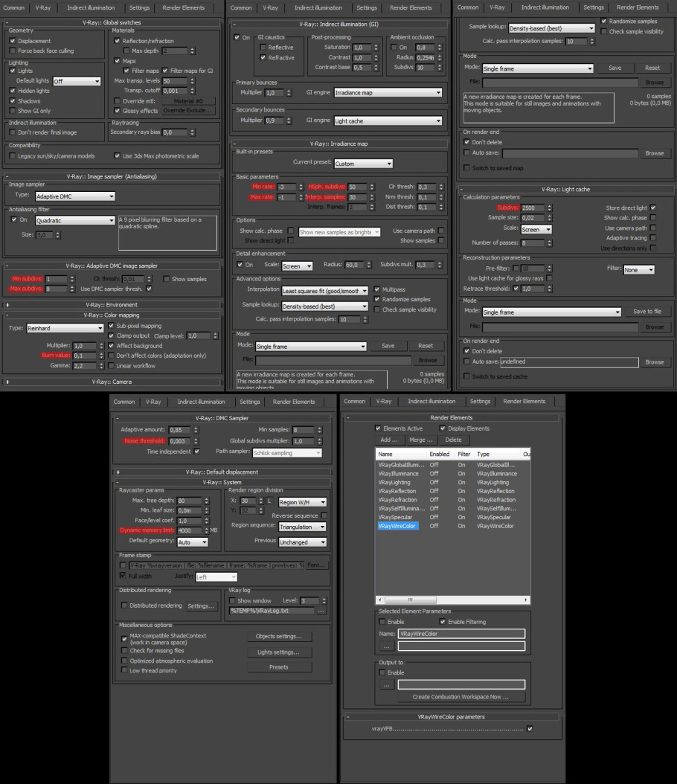Open Settings tab in GI panel
677x784 pixels.
point(367,7)
